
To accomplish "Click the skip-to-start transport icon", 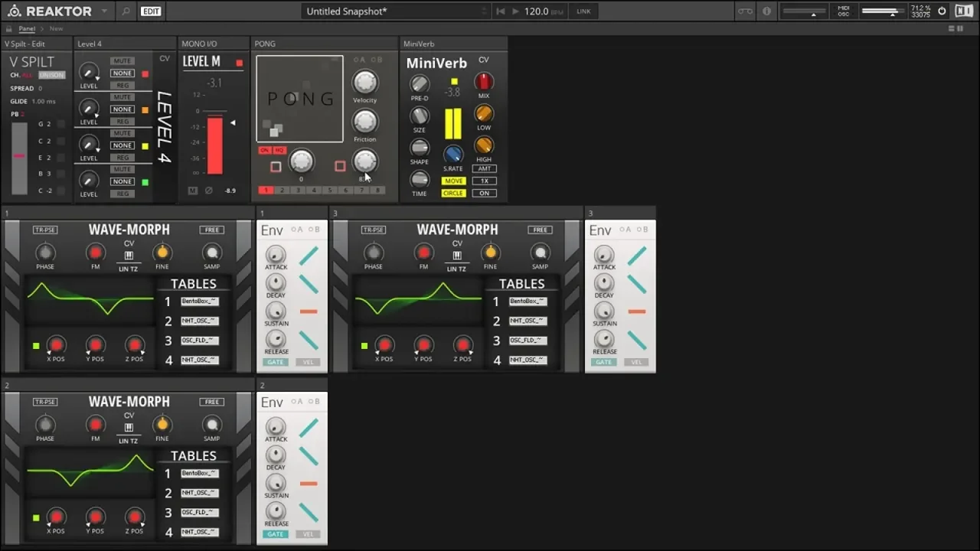I will [501, 11].
